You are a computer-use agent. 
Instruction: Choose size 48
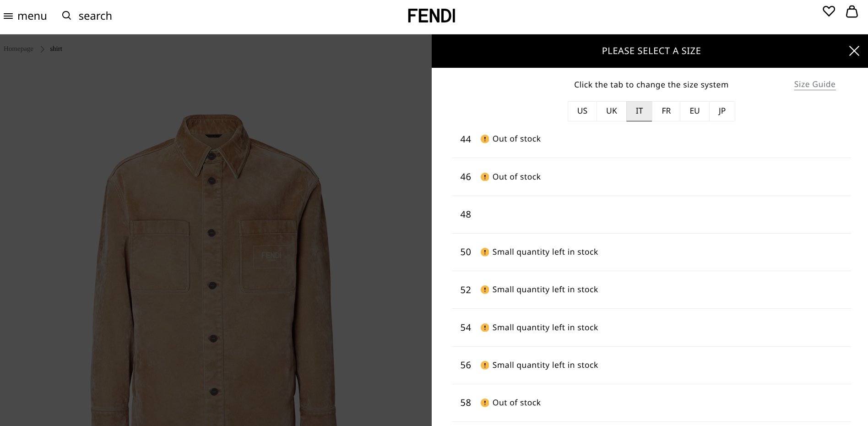(466, 214)
